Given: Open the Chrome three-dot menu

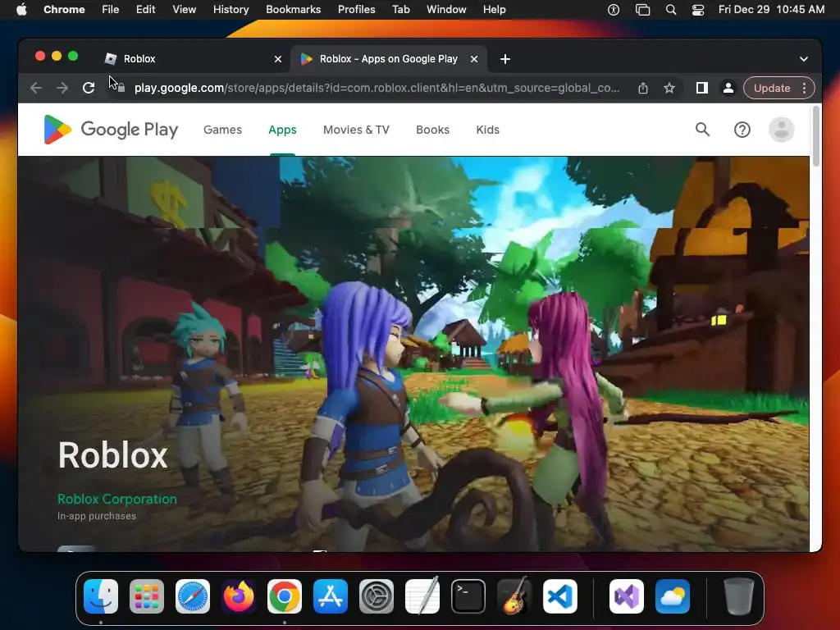Looking at the screenshot, I should tap(804, 88).
